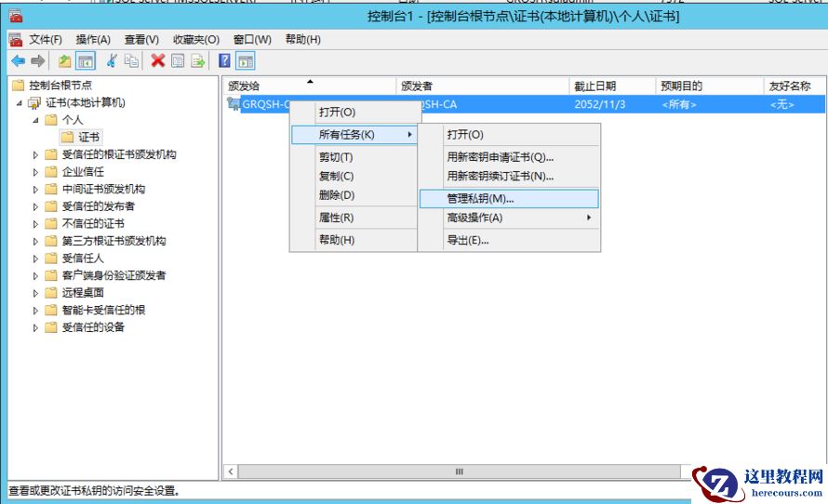Expand the 不信任的证书 tree node

(35, 224)
